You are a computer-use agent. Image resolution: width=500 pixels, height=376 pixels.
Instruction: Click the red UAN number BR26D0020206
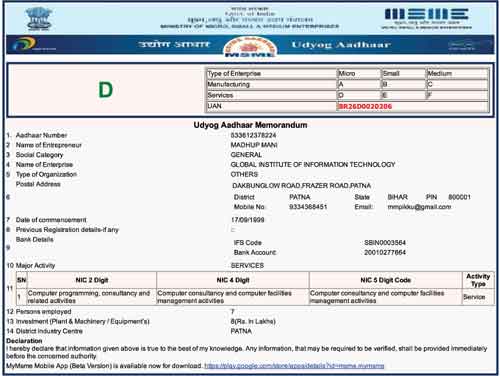[x=365, y=106]
